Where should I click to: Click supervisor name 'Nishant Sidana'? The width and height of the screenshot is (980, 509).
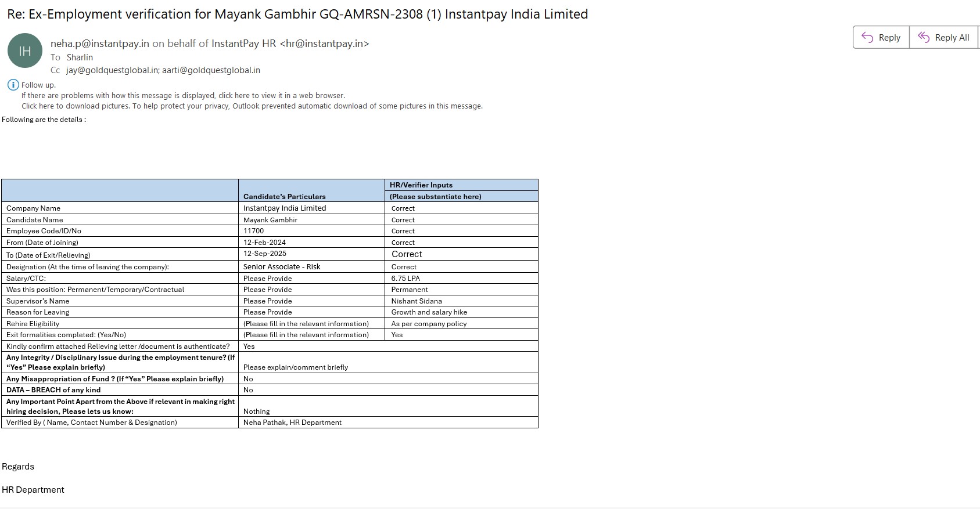[x=417, y=301]
